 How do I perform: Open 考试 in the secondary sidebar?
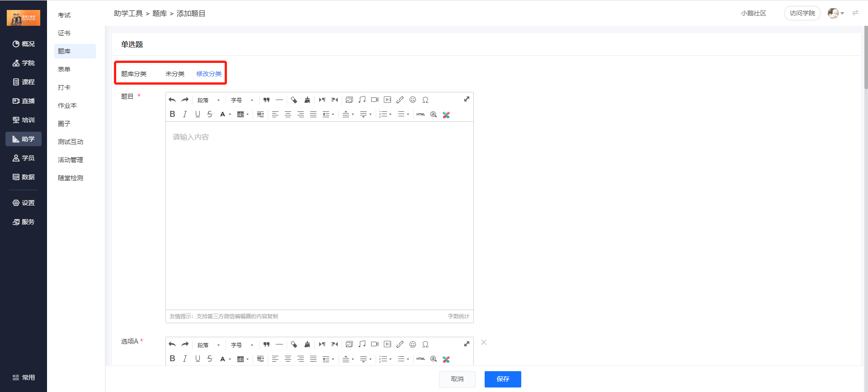coord(64,15)
